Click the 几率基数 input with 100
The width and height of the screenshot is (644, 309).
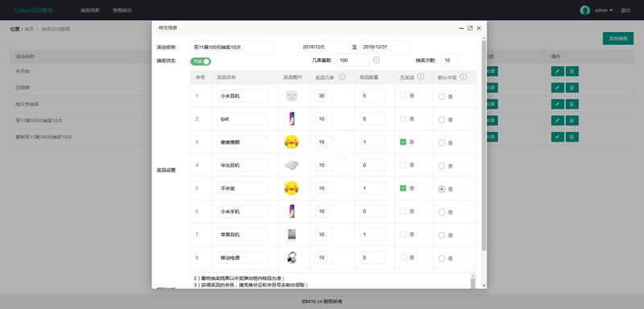(x=353, y=60)
